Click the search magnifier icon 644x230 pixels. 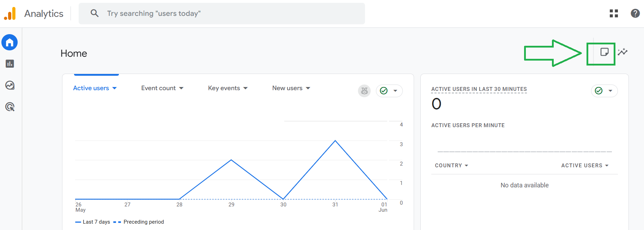click(95, 13)
